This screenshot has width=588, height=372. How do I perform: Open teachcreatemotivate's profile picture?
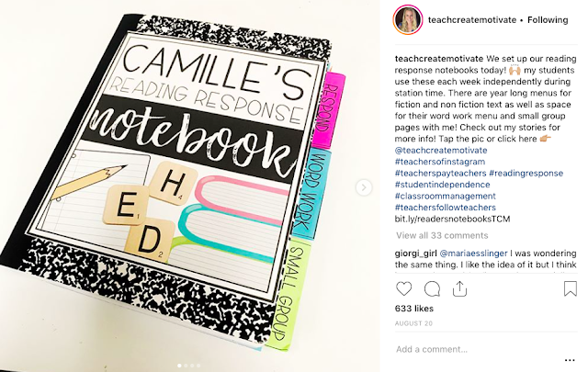tap(408, 20)
